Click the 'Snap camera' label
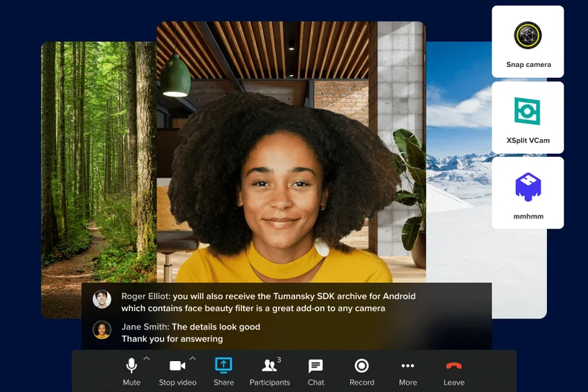Viewport: 588px width, 392px height. point(528,65)
